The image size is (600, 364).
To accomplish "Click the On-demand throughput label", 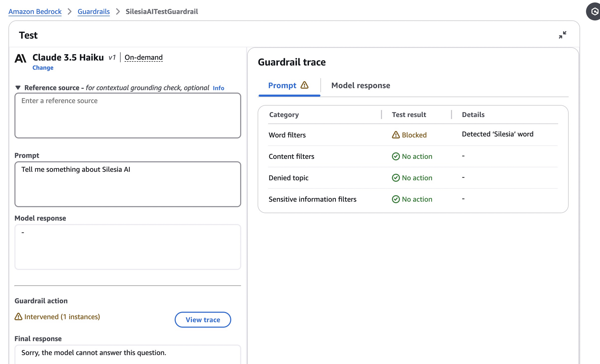I will (x=144, y=57).
